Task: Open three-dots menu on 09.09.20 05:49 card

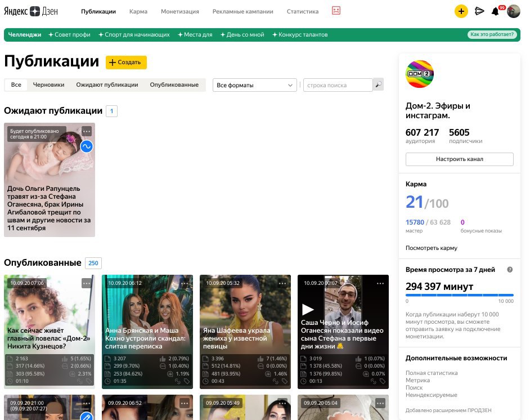Action: tap(282, 403)
